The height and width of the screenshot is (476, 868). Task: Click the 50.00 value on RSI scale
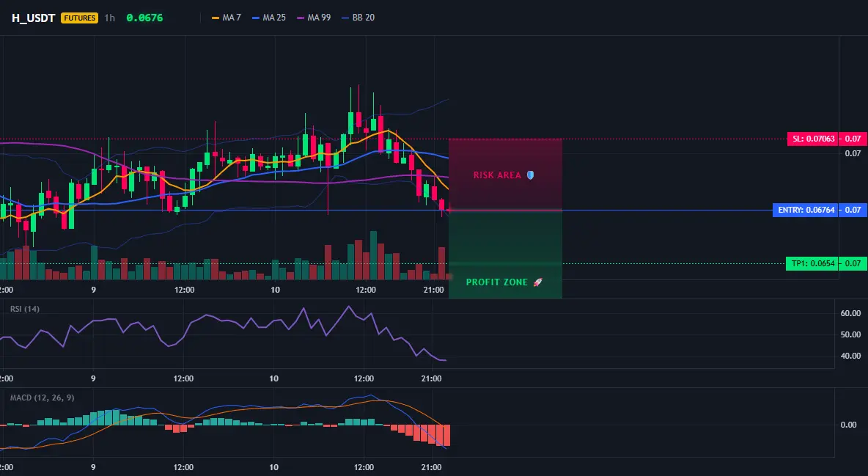point(851,334)
